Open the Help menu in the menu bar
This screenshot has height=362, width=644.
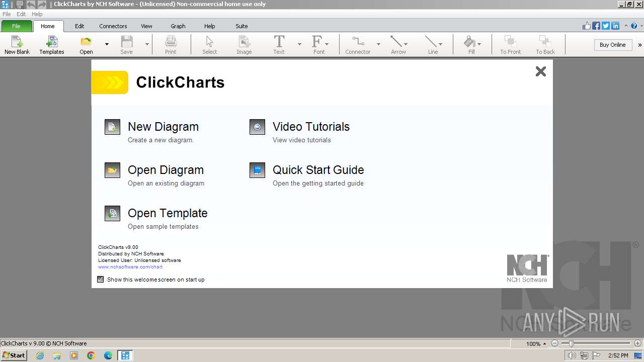click(x=37, y=14)
